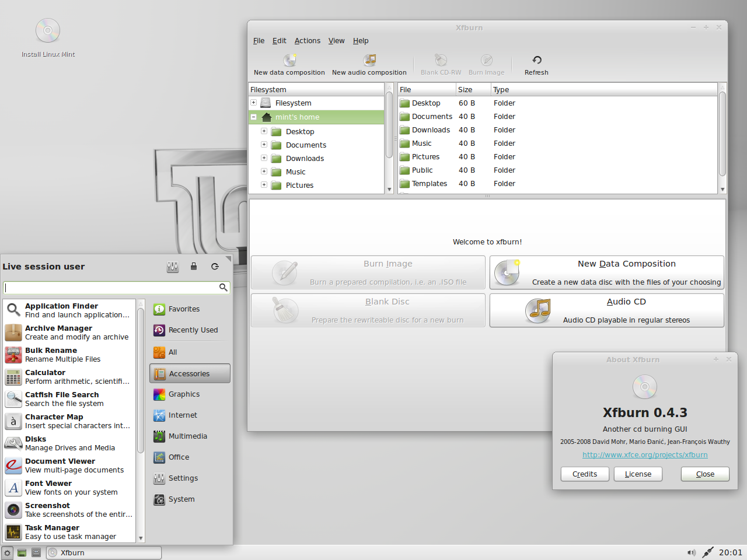Image resolution: width=747 pixels, height=560 pixels.
Task: Click the clock showing 20:01
Action: 730,552
